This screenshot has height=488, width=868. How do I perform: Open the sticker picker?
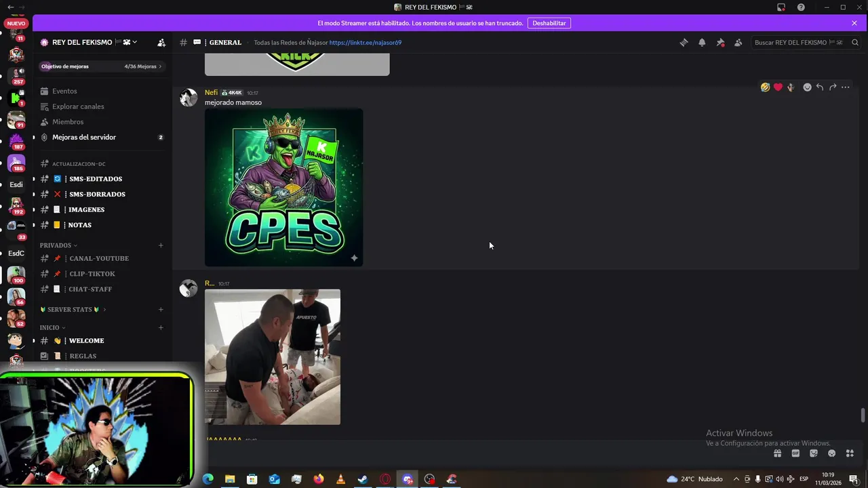(814, 453)
